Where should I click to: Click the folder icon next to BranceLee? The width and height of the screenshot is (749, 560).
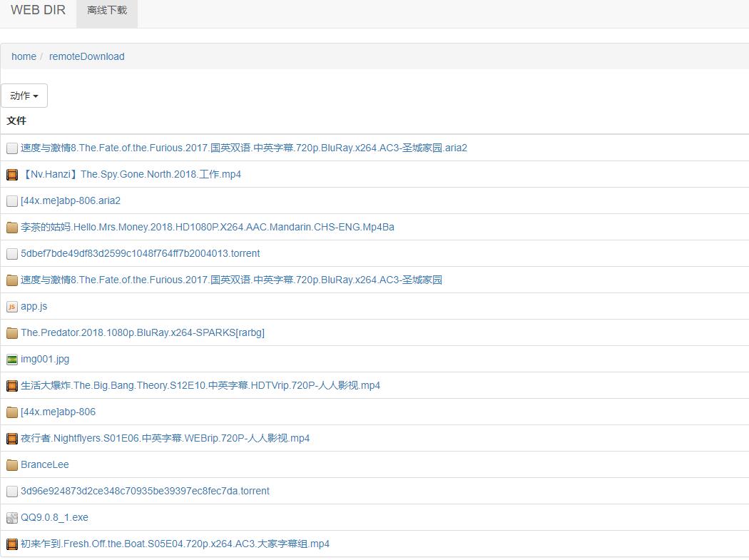[12, 465]
